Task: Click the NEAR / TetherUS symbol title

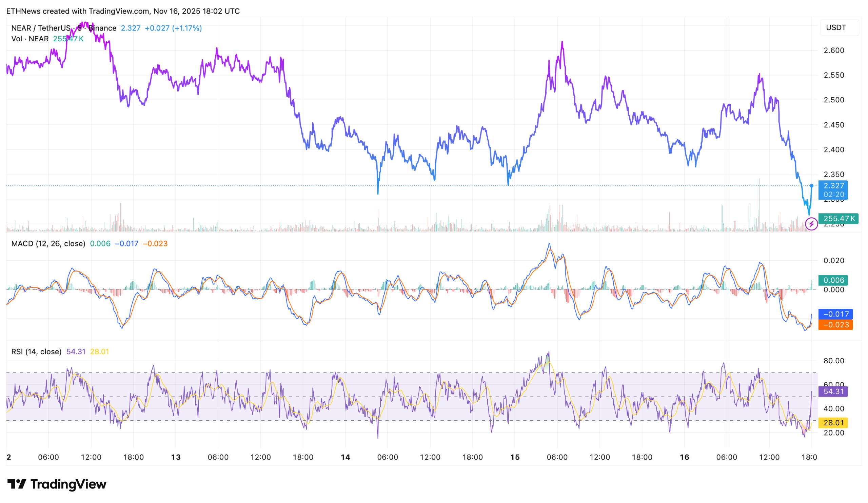Action: point(41,28)
